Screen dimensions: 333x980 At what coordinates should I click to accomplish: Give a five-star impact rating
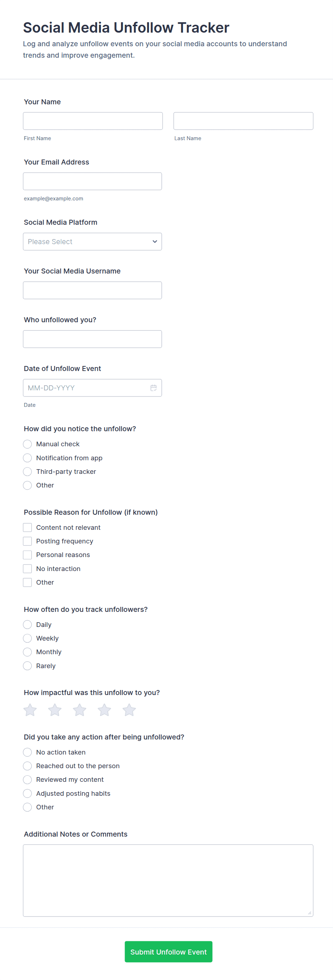pos(129,710)
